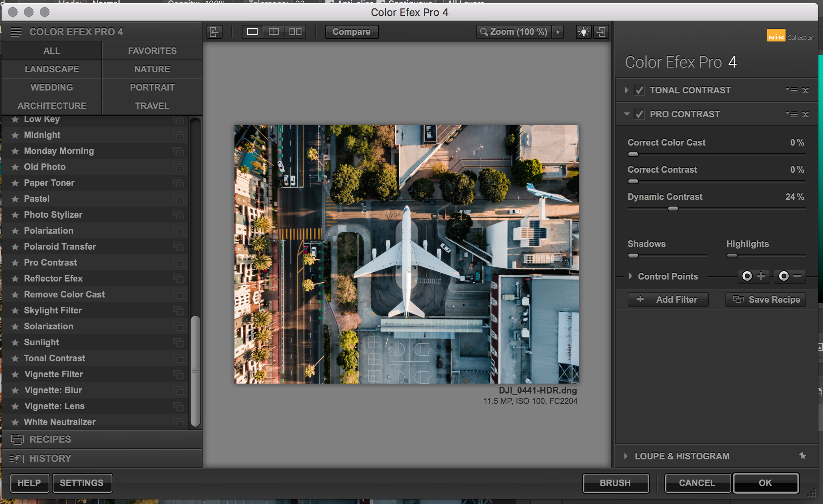This screenshot has width=823, height=504.
Task: Click the Compare button
Action: click(351, 32)
